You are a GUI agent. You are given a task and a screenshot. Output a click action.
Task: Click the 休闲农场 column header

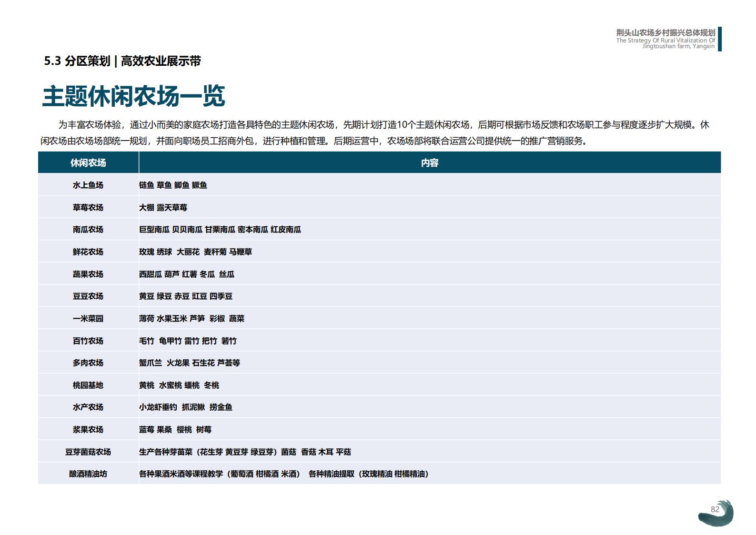pos(88,162)
